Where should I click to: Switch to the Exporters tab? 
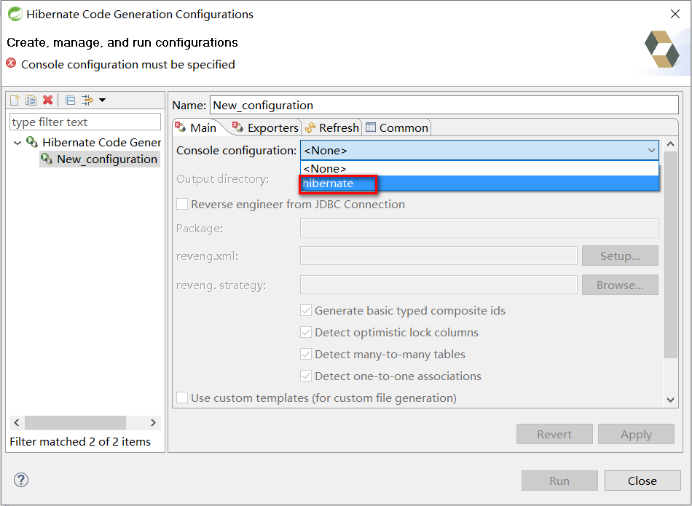click(266, 128)
